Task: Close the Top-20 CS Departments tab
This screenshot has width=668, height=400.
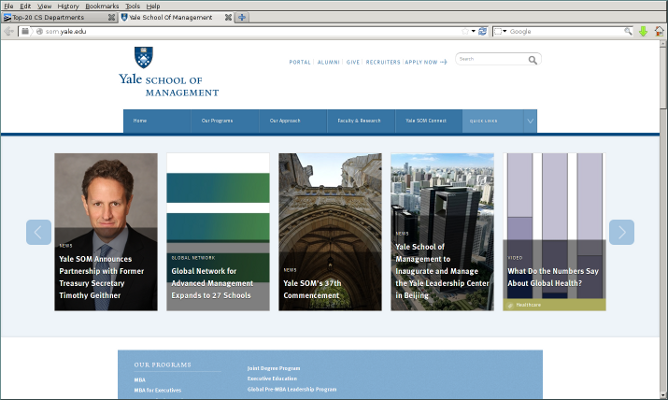Action: (111, 17)
